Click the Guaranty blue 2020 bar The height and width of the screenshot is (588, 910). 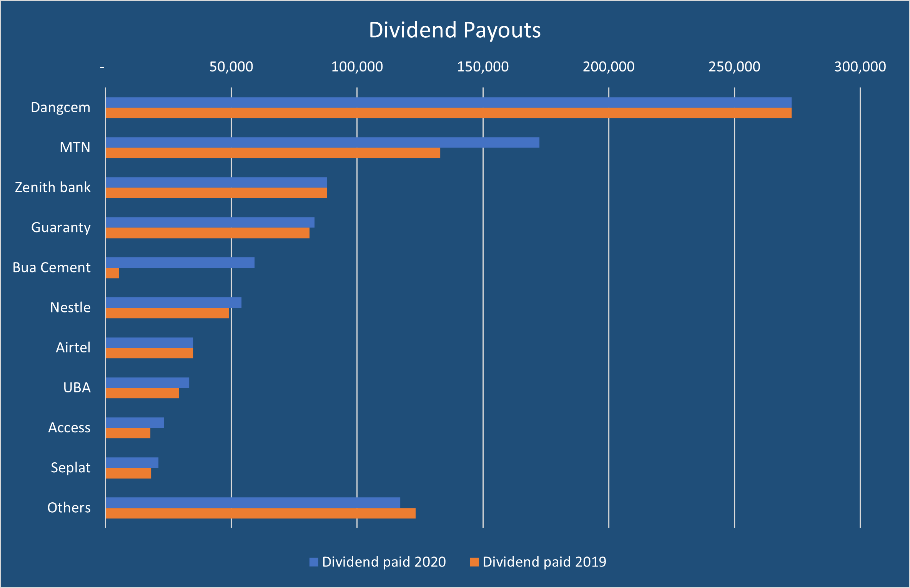(210, 222)
